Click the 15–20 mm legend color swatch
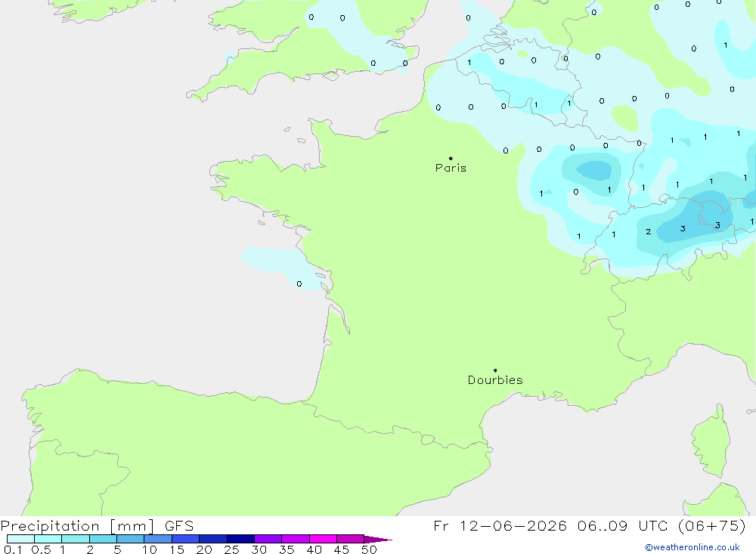Screen dimensions: 756x554 pyautogui.click(x=186, y=539)
